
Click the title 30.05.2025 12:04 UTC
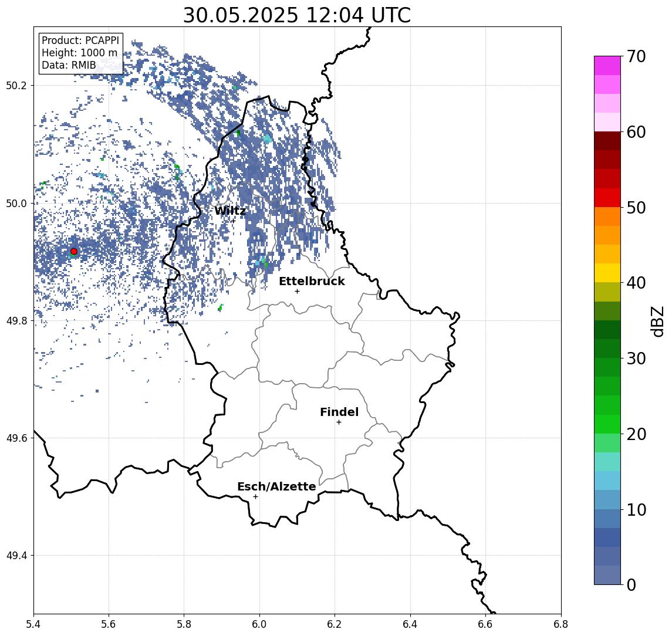tap(297, 15)
